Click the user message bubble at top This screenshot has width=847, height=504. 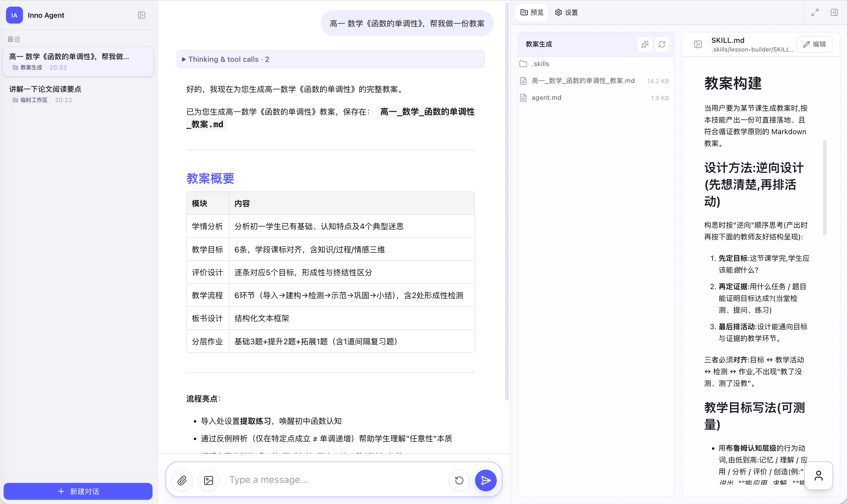407,24
